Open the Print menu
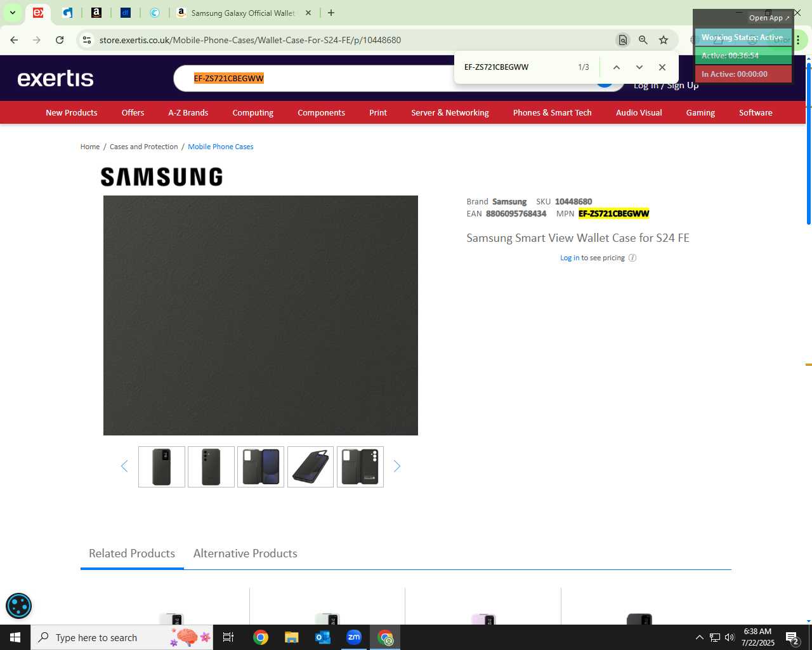This screenshot has height=650, width=812. (378, 112)
